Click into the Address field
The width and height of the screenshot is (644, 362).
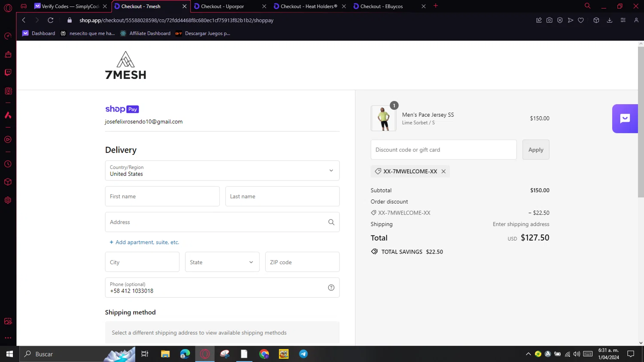click(x=222, y=222)
